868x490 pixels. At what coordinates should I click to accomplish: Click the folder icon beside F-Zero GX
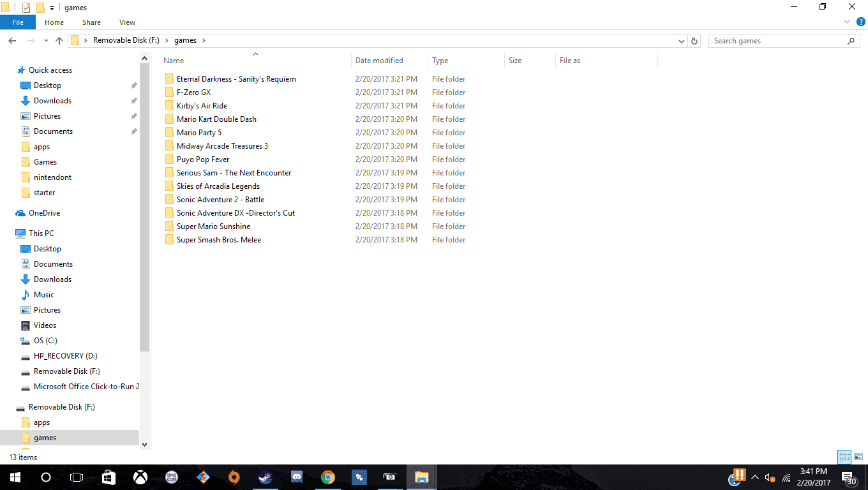pyautogui.click(x=169, y=93)
